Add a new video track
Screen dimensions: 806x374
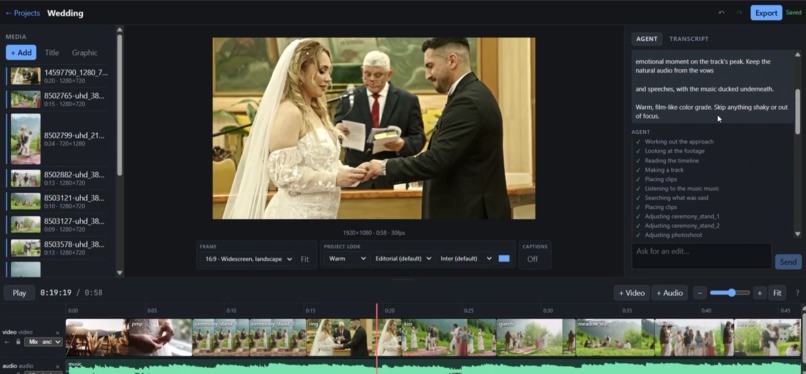[632, 293]
